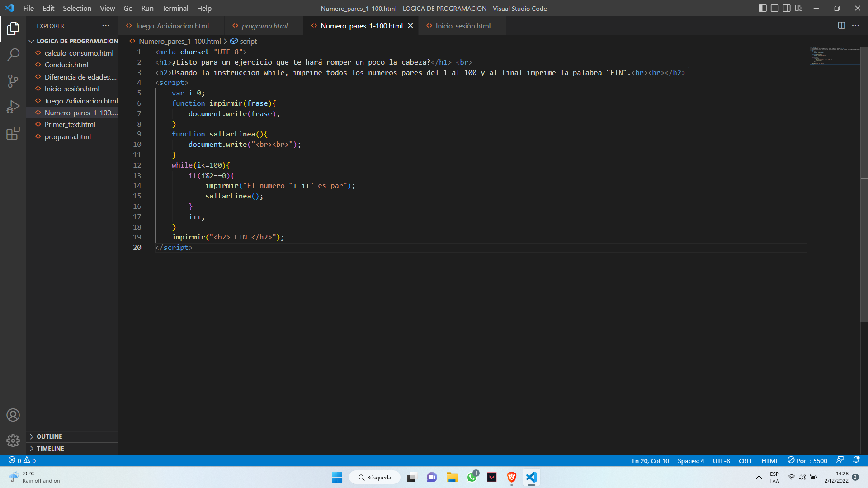Viewport: 868px width, 488px height.
Task: Open the Source Control view
Action: point(13,81)
